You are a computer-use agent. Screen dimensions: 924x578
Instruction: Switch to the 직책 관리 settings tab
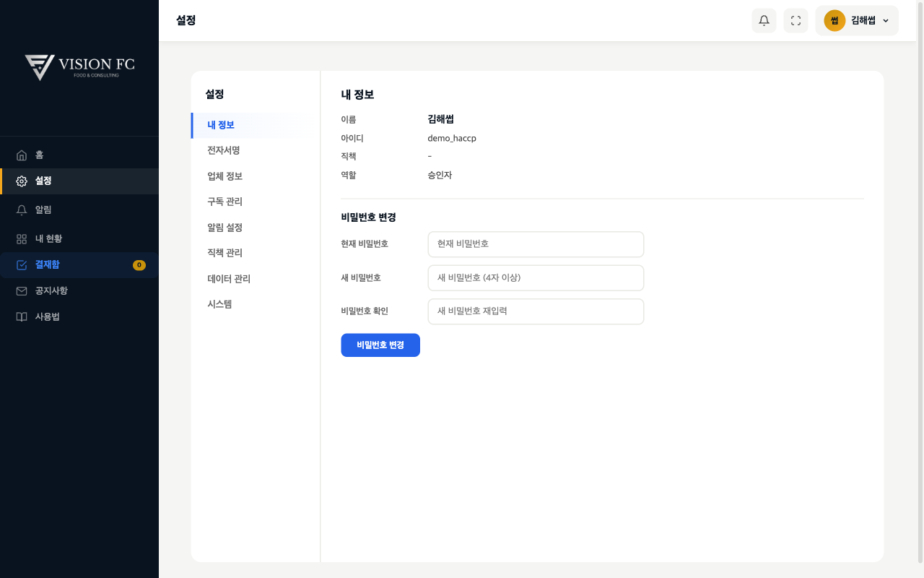[x=256, y=253]
